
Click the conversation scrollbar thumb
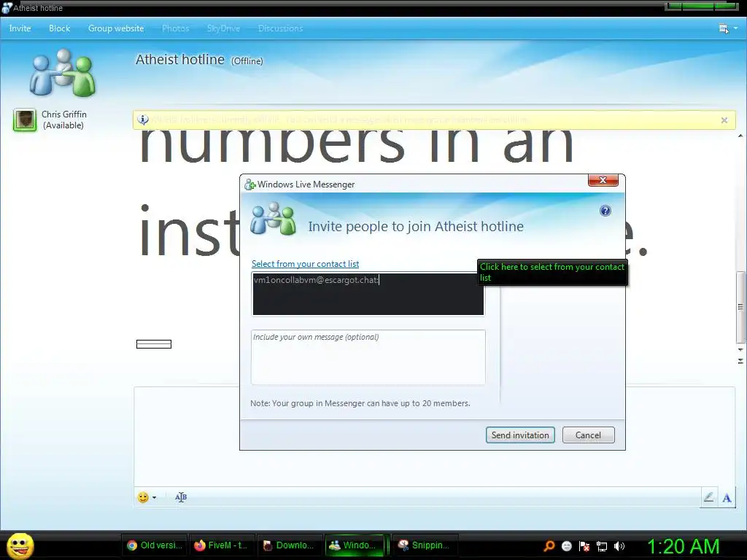[740, 307]
